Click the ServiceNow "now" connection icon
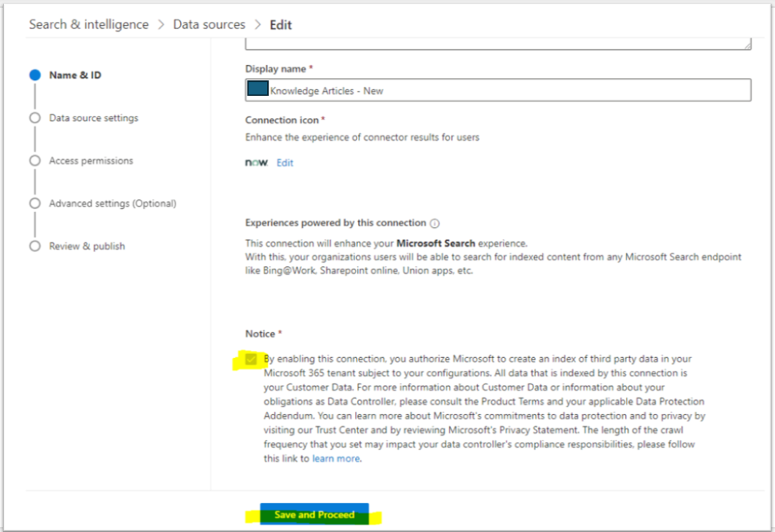775x532 pixels. point(255,162)
